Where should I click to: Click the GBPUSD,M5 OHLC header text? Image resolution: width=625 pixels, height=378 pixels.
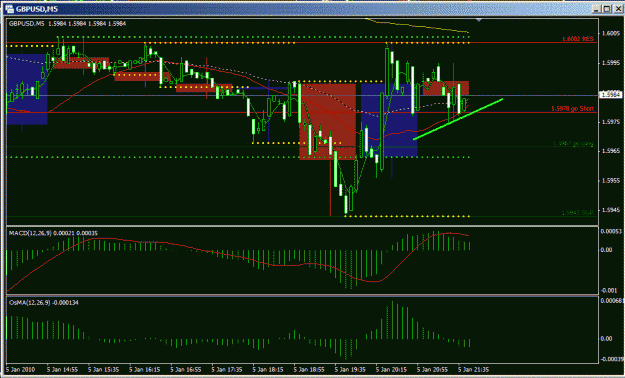(67, 24)
